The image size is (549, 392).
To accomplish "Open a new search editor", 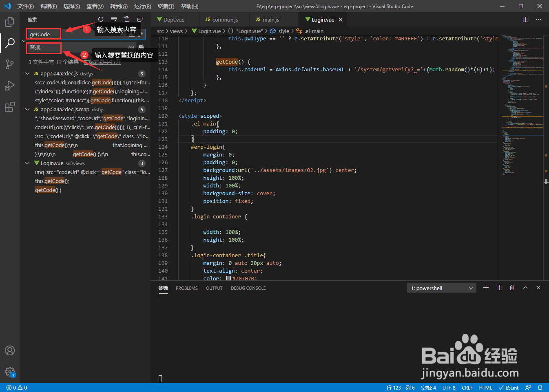I will tap(127, 19).
